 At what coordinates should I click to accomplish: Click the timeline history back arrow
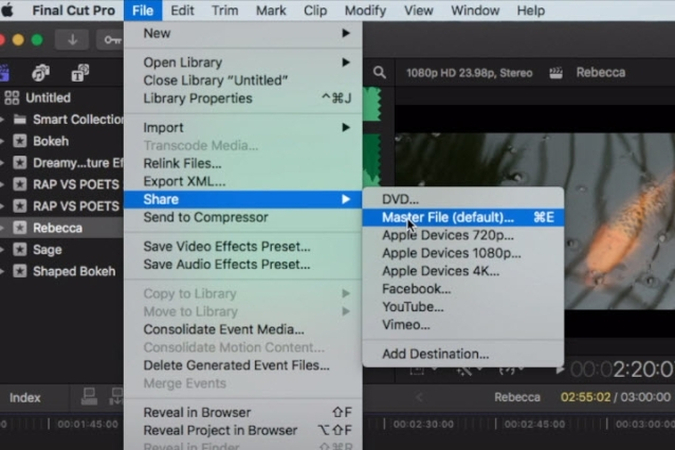pyautogui.click(x=419, y=397)
